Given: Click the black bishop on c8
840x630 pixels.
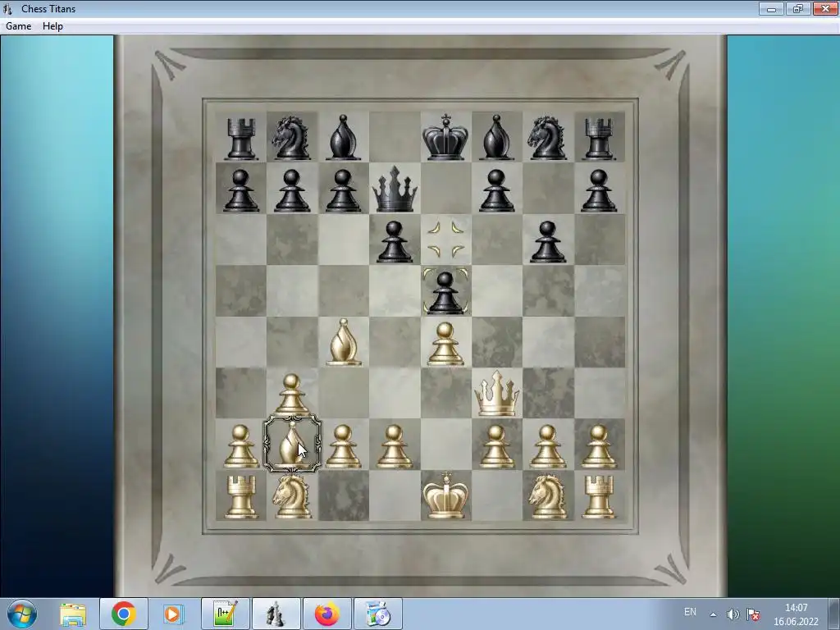Looking at the screenshot, I should pos(344,137).
